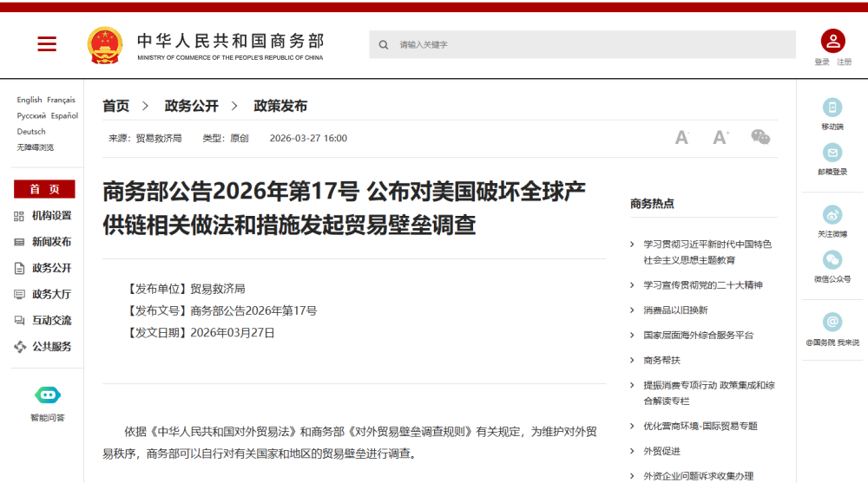Expand the 商务帮扶 hot topic entry
Image resolution: width=868 pixels, height=483 pixels.
point(661,360)
